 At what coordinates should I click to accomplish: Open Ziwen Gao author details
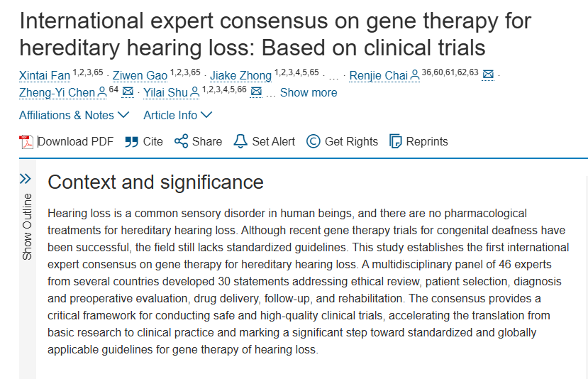(x=140, y=75)
